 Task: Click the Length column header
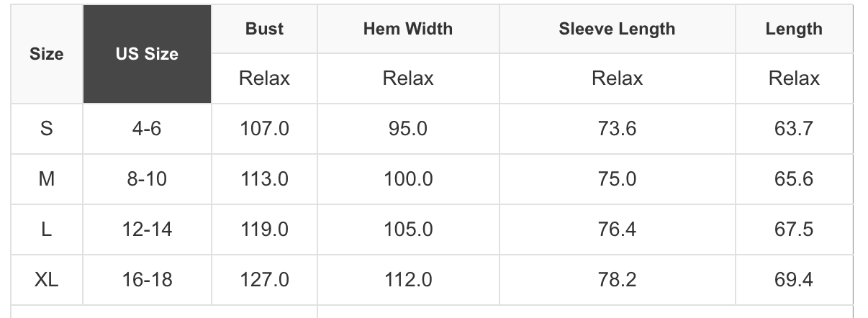point(794,29)
